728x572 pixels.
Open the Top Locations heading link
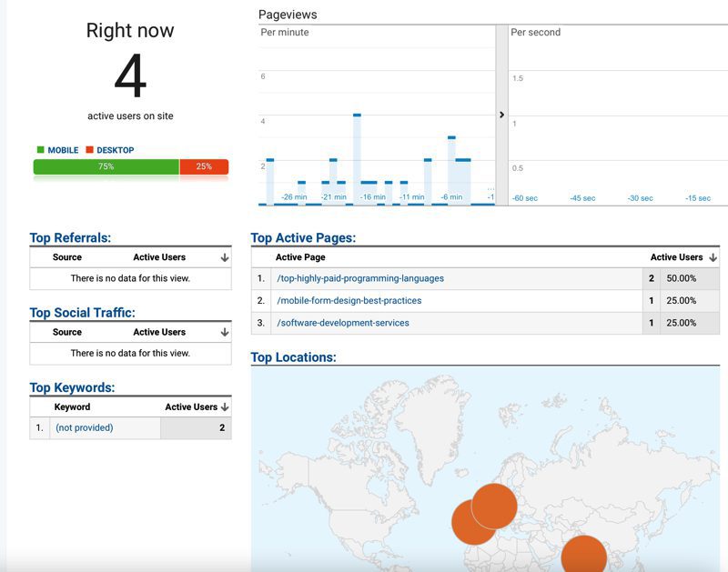coord(293,357)
